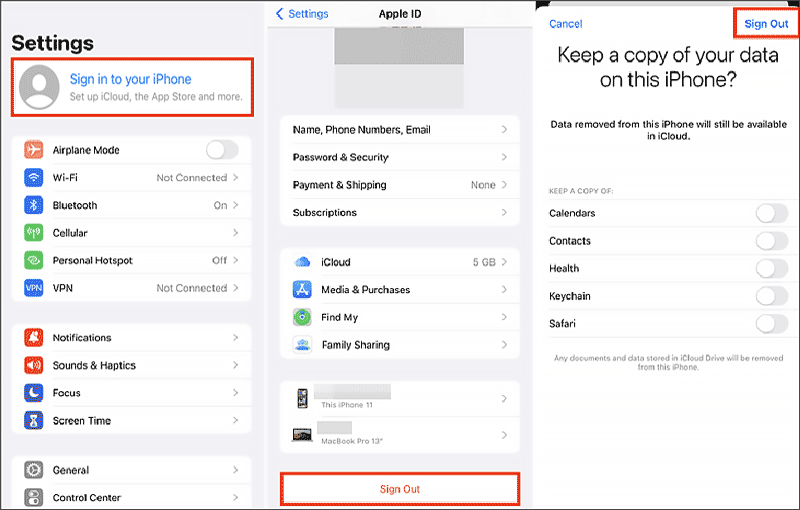Image resolution: width=800 pixels, height=510 pixels.
Task: Open the Sounds & Haptics row
Action: click(132, 365)
